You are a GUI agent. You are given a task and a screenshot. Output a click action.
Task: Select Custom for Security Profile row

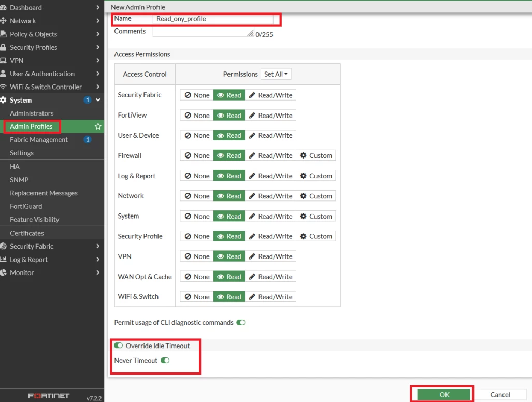point(316,236)
